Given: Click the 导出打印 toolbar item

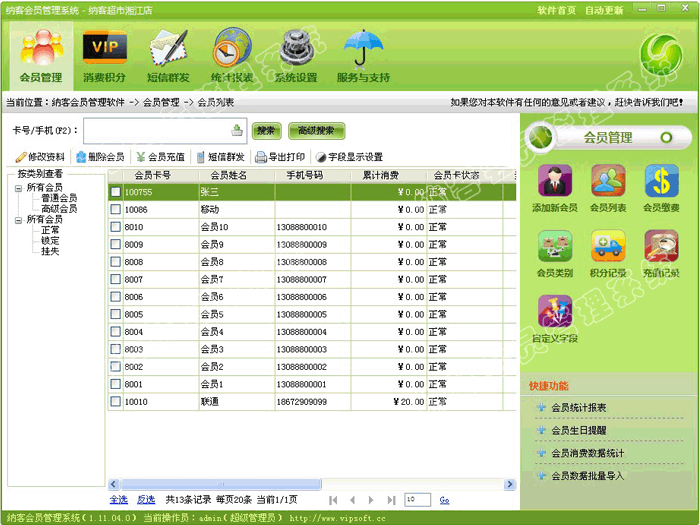Looking at the screenshot, I should [280, 157].
